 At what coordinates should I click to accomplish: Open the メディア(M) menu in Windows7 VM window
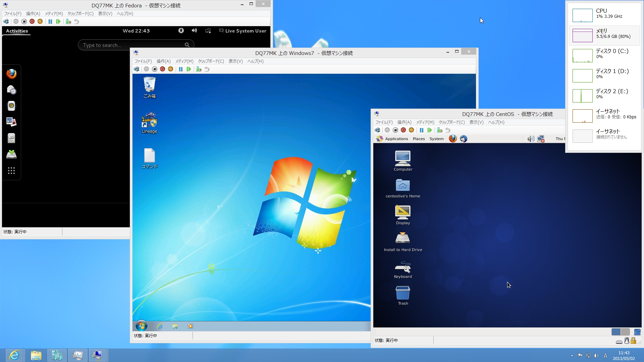pos(184,61)
